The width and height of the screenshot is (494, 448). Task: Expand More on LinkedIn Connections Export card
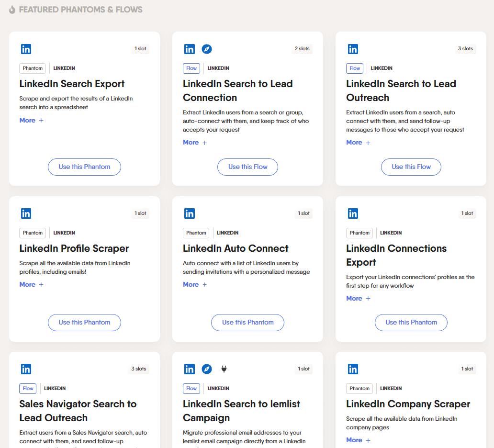(x=358, y=298)
